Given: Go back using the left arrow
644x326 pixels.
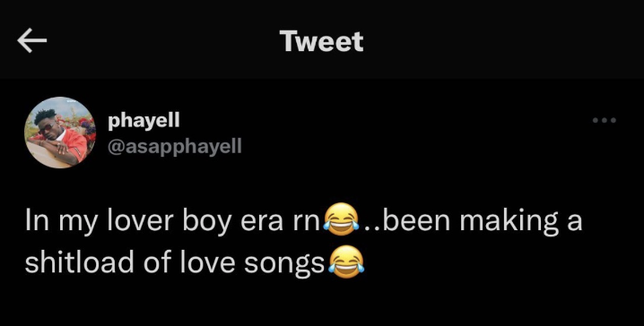Looking at the screenshot, I should 32,40.
